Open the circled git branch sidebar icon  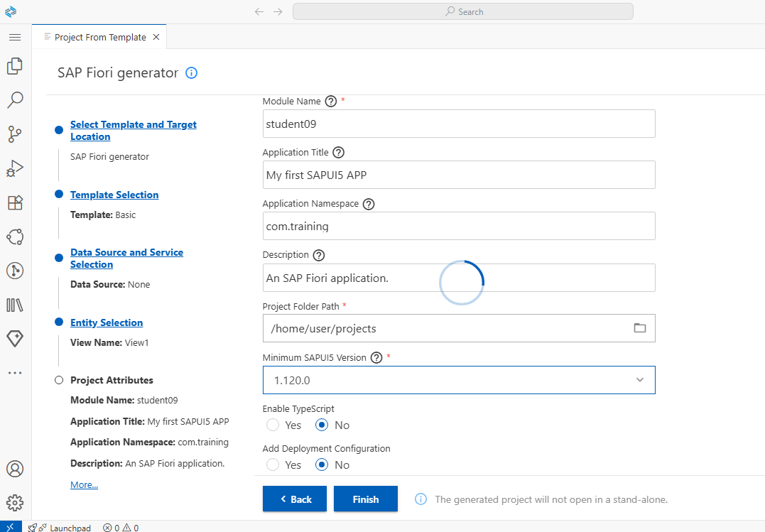click(x=15, y=271)
